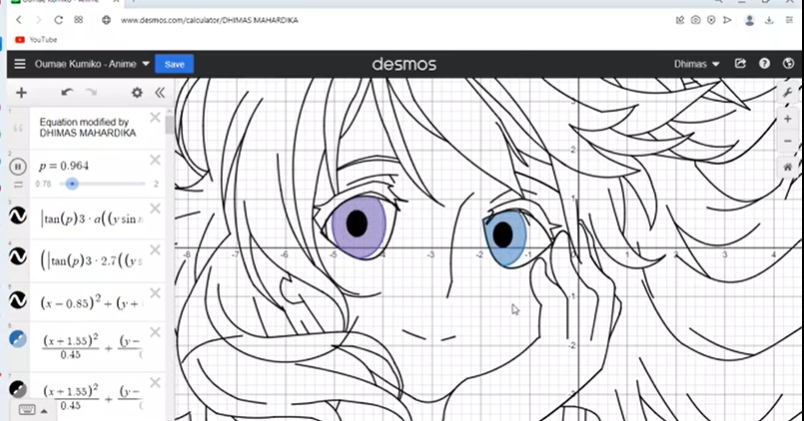Open the Help question mark icon
The image size is (804, 421).
click(x=764, y=64)
